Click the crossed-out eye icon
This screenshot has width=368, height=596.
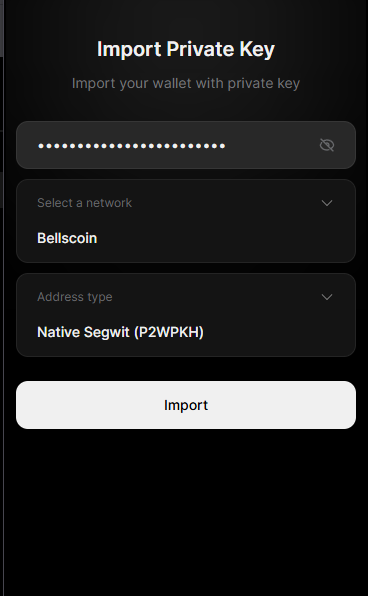(x=327, y=145)
